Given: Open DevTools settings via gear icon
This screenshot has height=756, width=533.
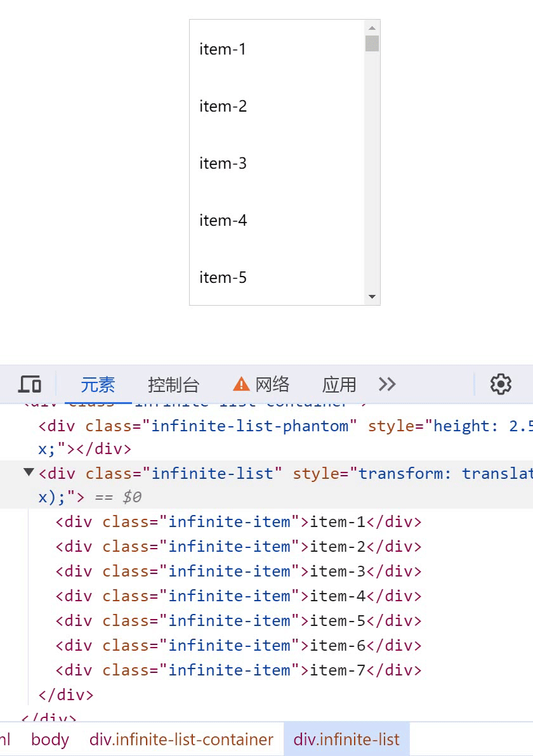Looking at the screenshot, I should point(501,384).
